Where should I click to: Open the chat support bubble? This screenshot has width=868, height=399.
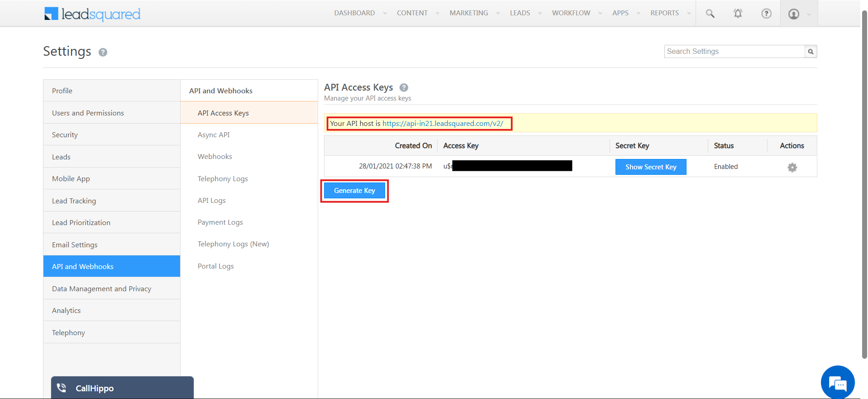click(x=838, y=382)
